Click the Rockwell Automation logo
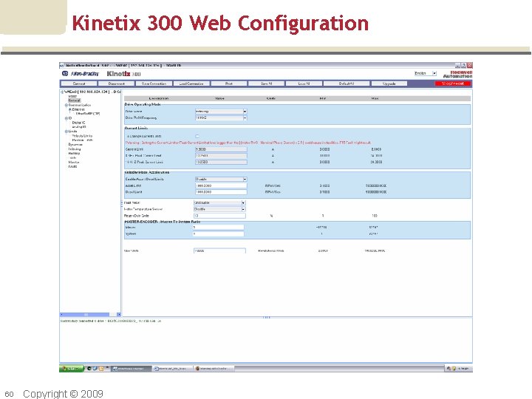The height and width of the screenshot is (399, 532). (x=457, y=75)
